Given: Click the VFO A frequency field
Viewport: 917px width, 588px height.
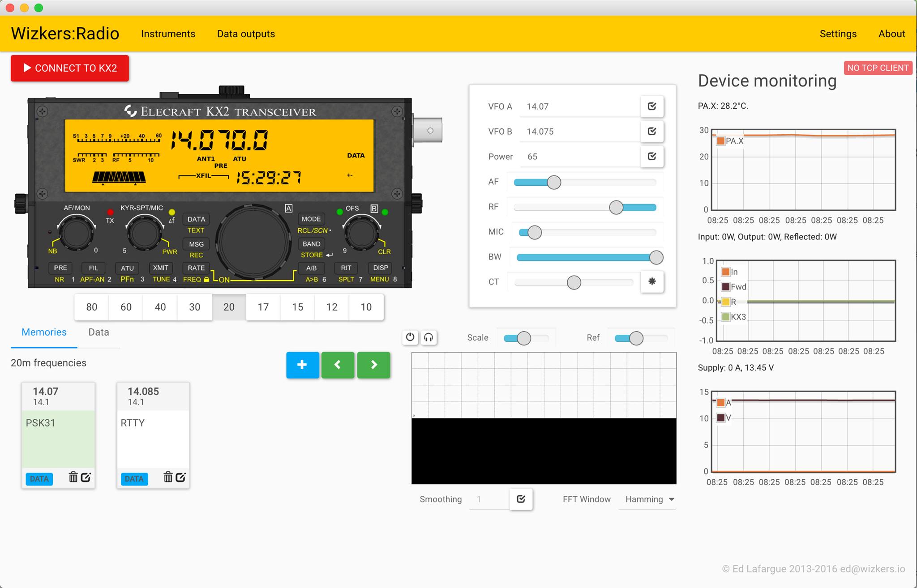Looking at the screenshot, I should 580,107.
